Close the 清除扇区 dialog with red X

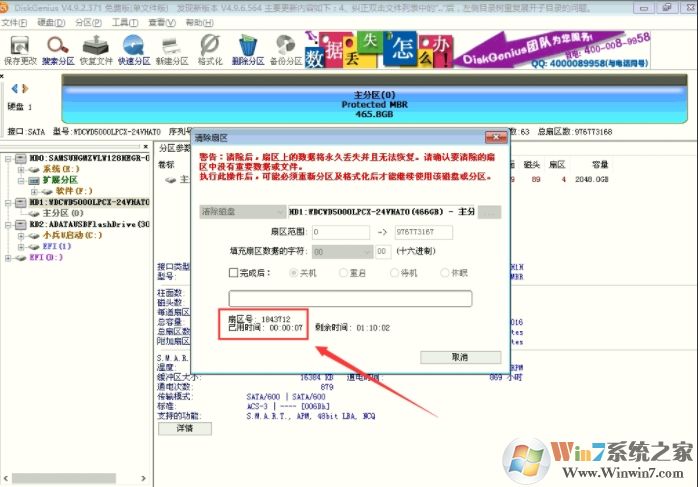[496, 137]
